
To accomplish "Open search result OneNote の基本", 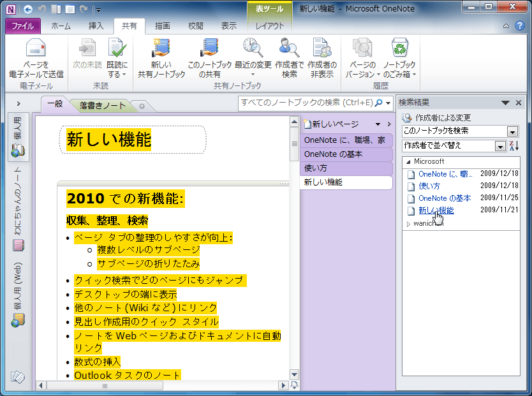I will (445, 198).
